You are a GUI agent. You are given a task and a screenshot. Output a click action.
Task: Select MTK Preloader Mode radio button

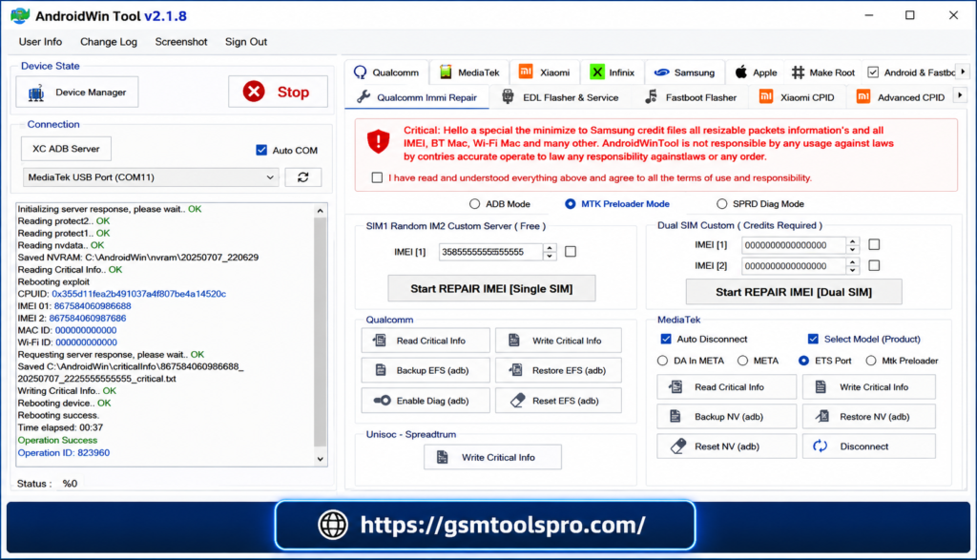coord(571,204)
